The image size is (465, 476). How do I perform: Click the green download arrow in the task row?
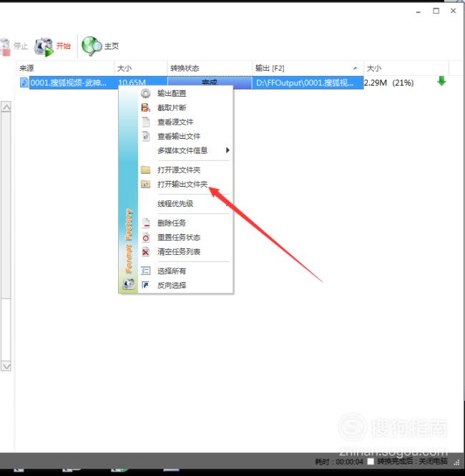pyautogui.click(x=441, y=81)
